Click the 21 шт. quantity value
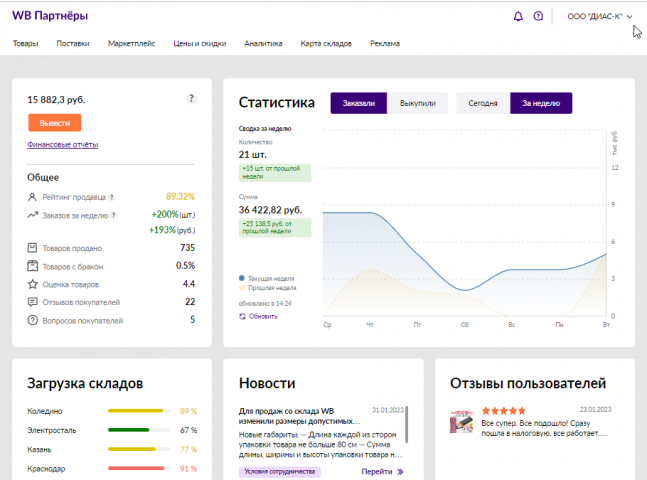Image resolution: width=647 pixels, height=480 pixels. point(253,155)
